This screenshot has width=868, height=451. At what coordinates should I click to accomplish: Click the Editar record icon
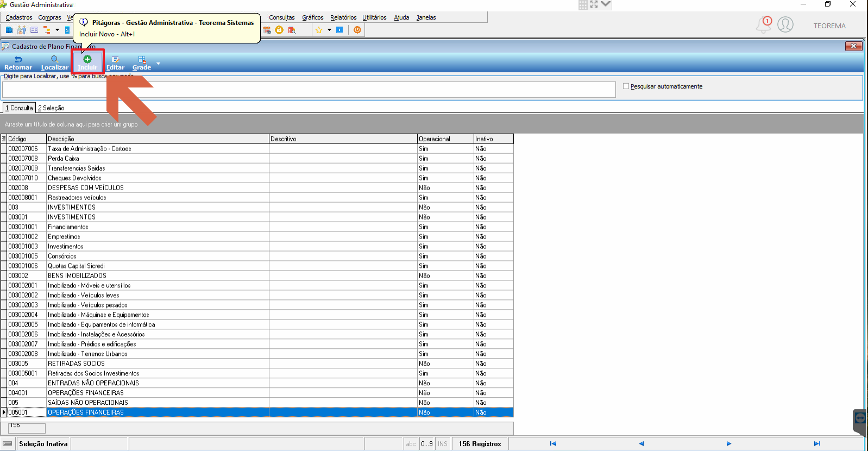pos(115,62)
